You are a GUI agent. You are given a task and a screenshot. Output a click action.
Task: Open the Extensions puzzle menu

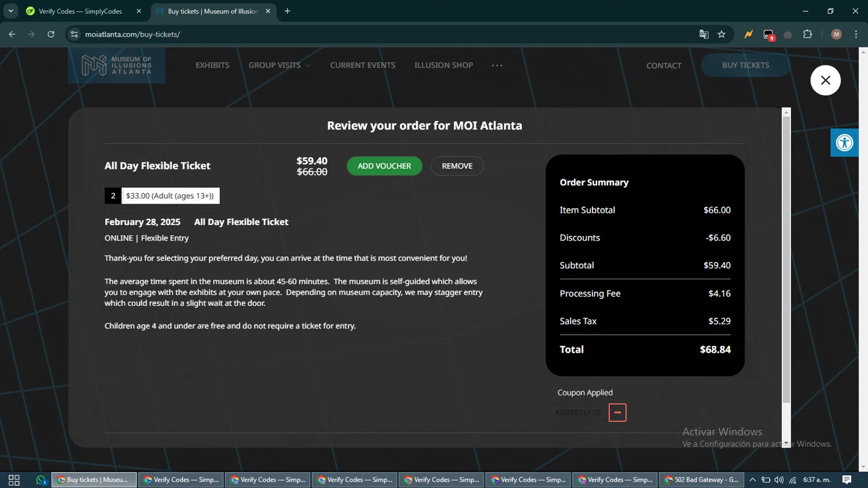point(808,35)
